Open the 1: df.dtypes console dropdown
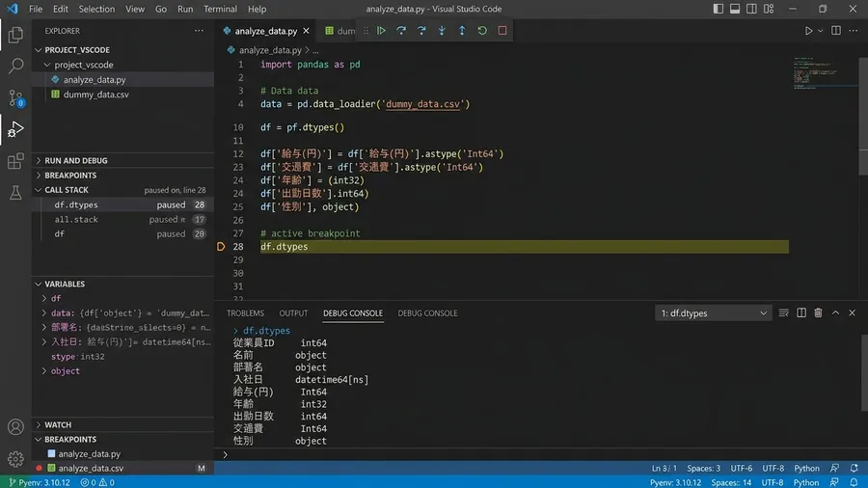The height and width of the screenshot is (488, 868). click(x=713, y=313)
